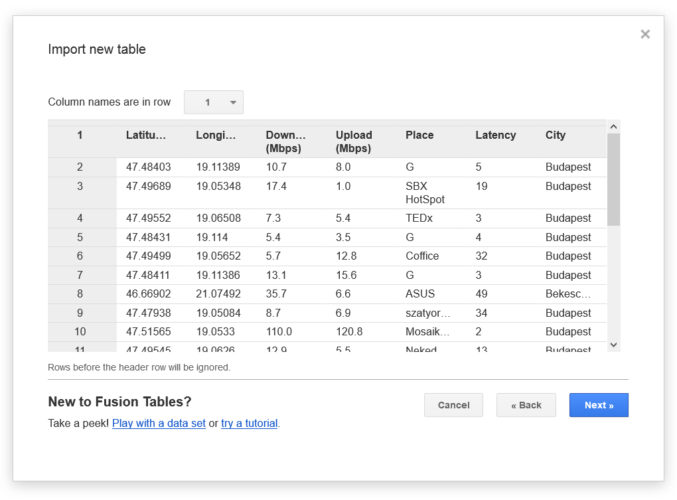Close the Import new table dialog
Viewport: 677px width, 500px height.
[645, 34]
